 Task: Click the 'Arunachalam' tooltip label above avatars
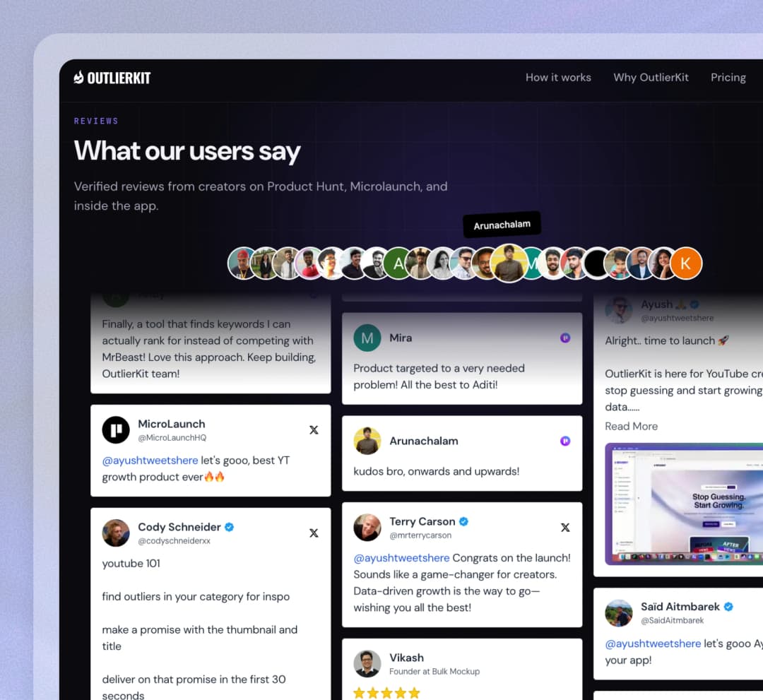tap(502, 225)
